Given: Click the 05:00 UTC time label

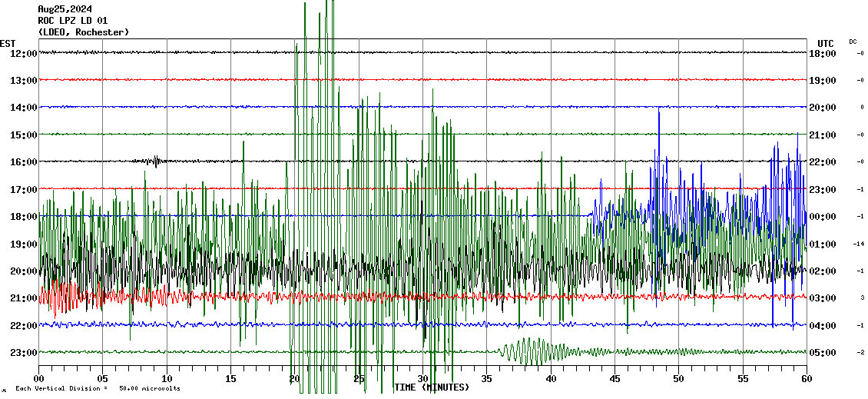Looking at the screenshot, I should pos(823,353).
